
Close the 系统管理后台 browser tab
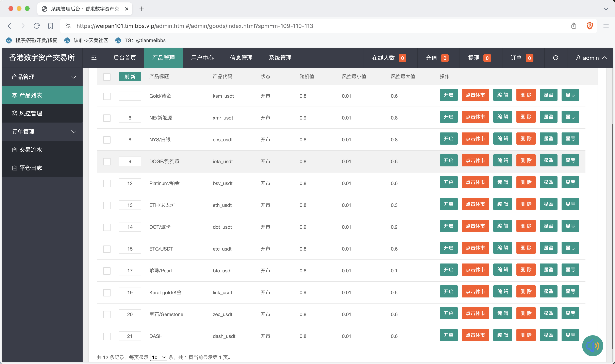[x=127, y=9]
